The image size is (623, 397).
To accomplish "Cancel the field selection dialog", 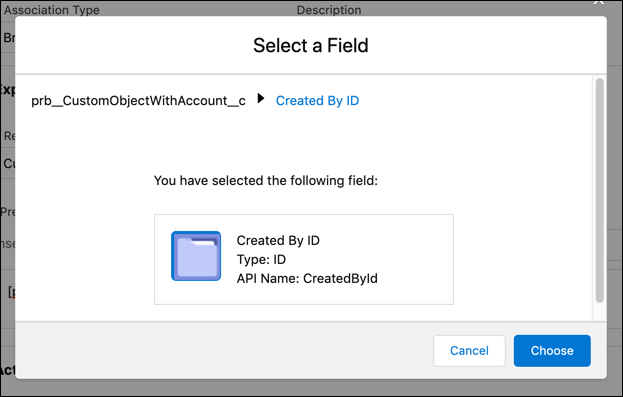I will (x=469, y=351).
